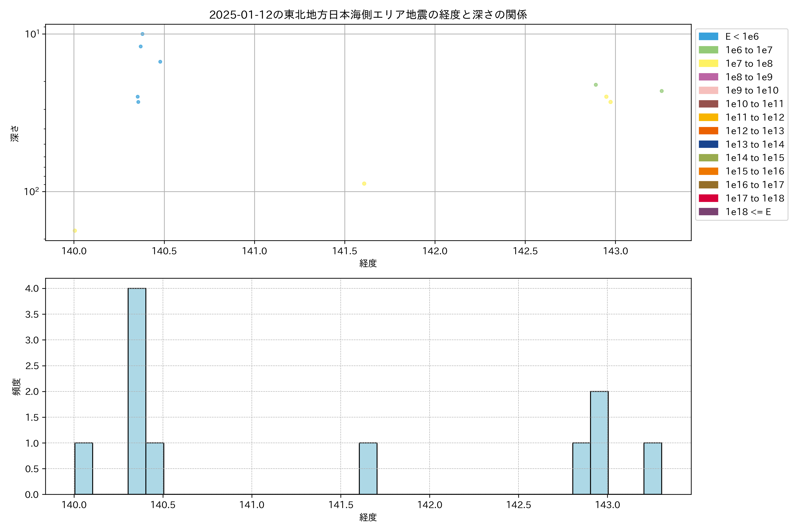The height and width of the screenshot is (532, 798).
Task: Click the 頻度 y-axis label of histogram
Action: (16, 387)
